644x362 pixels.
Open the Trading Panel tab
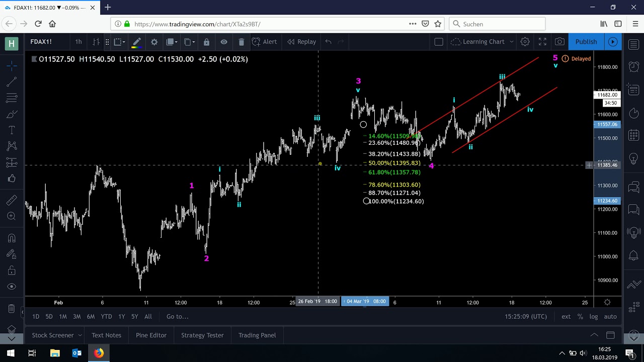click(257, 335)
